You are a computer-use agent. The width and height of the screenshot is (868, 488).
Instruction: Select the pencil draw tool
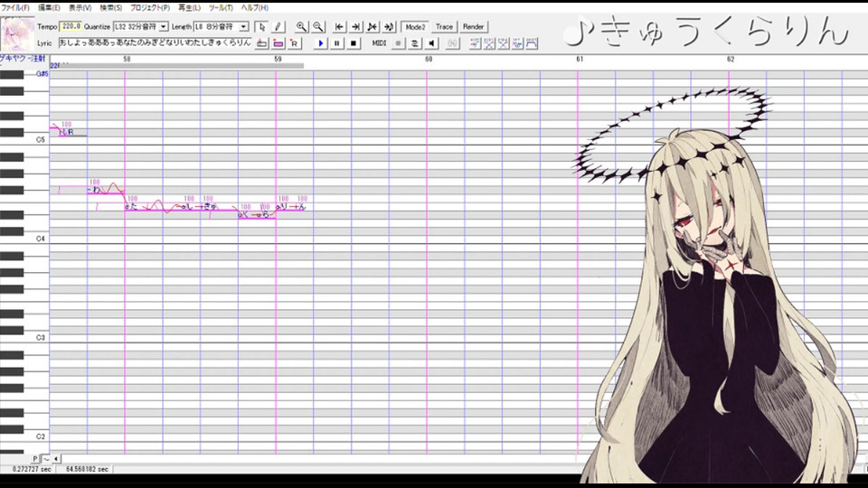tap(278, 26)
